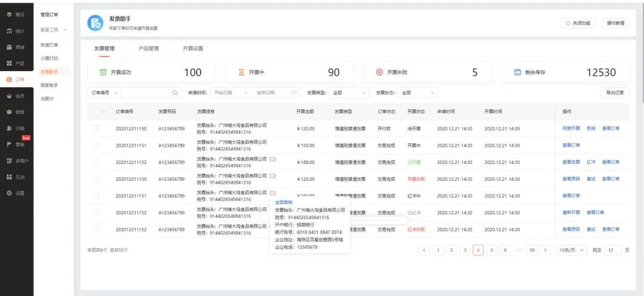Viewport: 644px width, 296px height.
Task: Click the search magnifier icon in order filter
Action: click(x=175, y=92)
